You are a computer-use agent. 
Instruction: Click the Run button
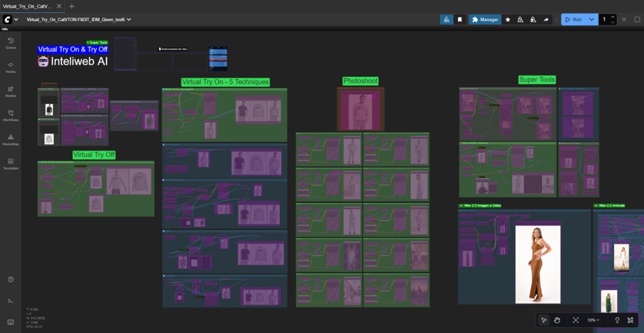point(574,19)
